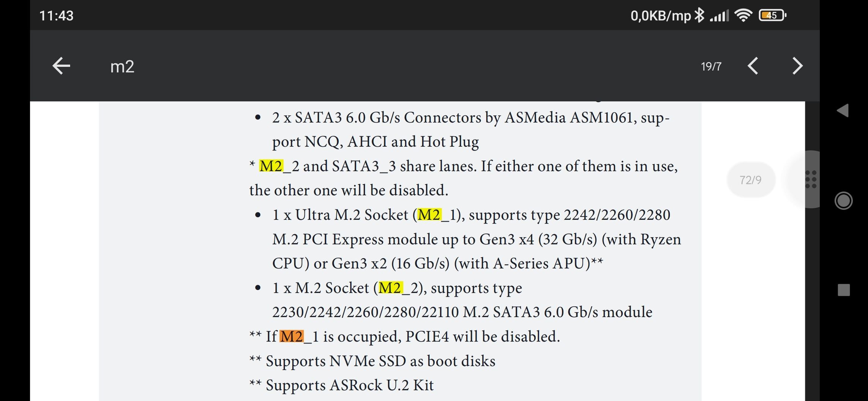
Task: Grab the dotted fast-scroll handle
Action: click(811, 179)
